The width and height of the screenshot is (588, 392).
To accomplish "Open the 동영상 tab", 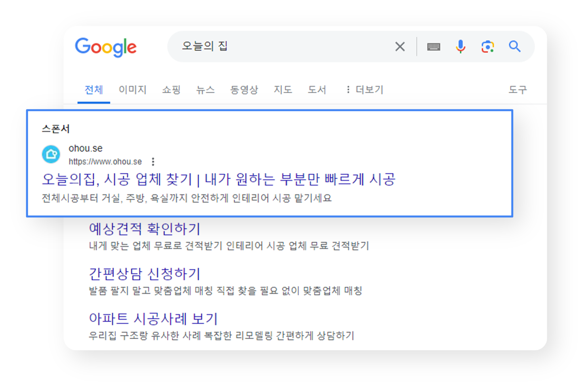I will click(x=244, y=90).
